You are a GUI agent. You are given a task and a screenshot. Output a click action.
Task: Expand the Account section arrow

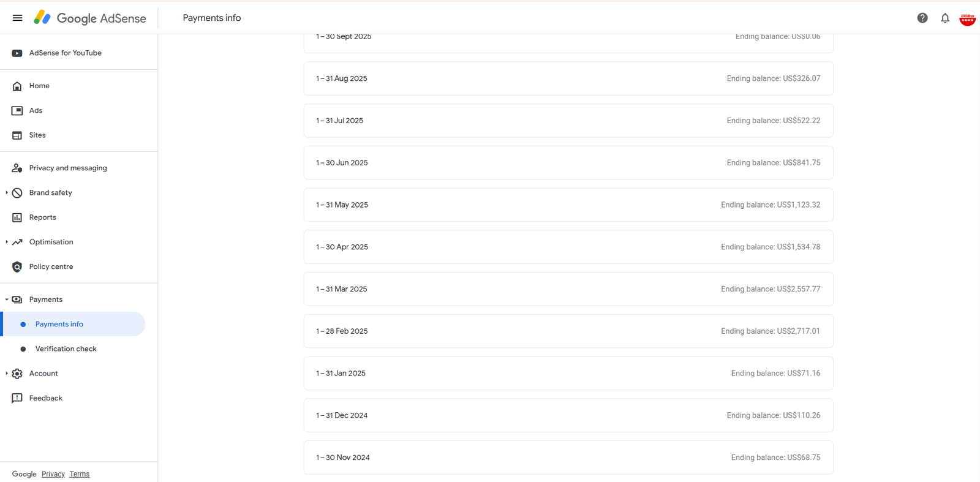coord(7,373)
